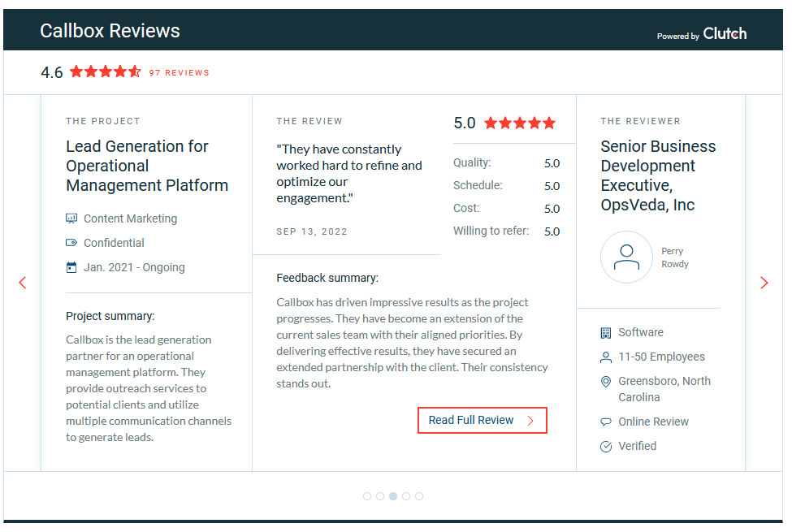This screenshot has width=792, height=532.
Task: Click THE REVIEWER section label
Action: 640,121
